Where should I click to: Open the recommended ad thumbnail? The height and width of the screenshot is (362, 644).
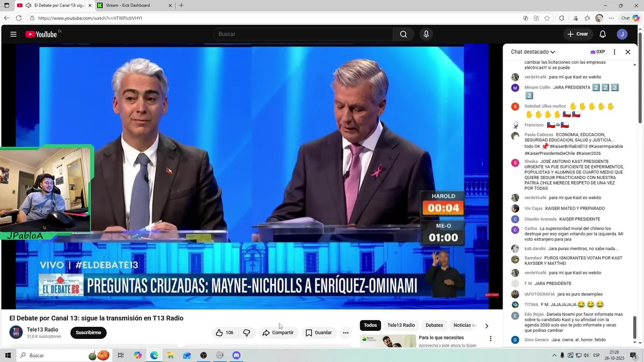pos(388,341)
